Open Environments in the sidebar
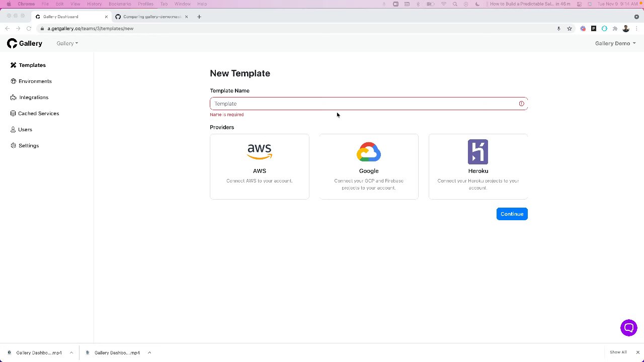The image size is (644, 362). pos(31,81)
